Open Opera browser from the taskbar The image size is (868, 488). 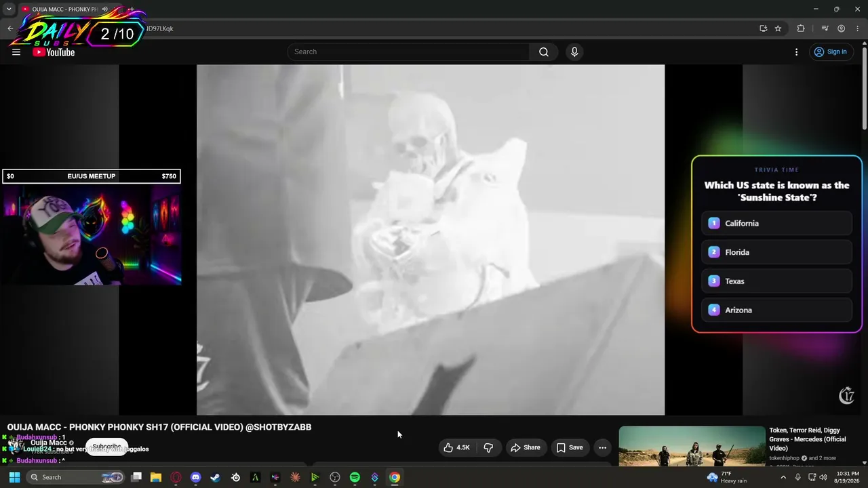pos(176,477)
